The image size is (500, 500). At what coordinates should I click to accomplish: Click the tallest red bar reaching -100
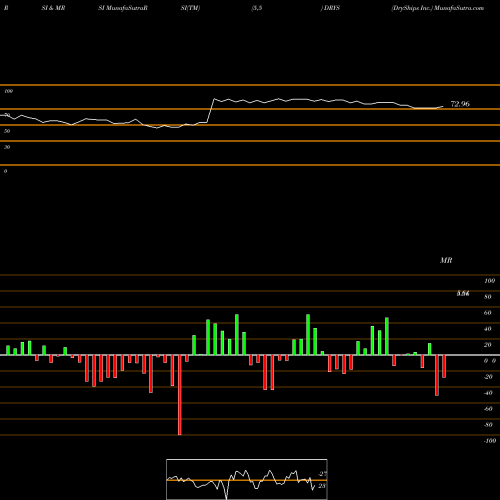[x=180, y=395]
